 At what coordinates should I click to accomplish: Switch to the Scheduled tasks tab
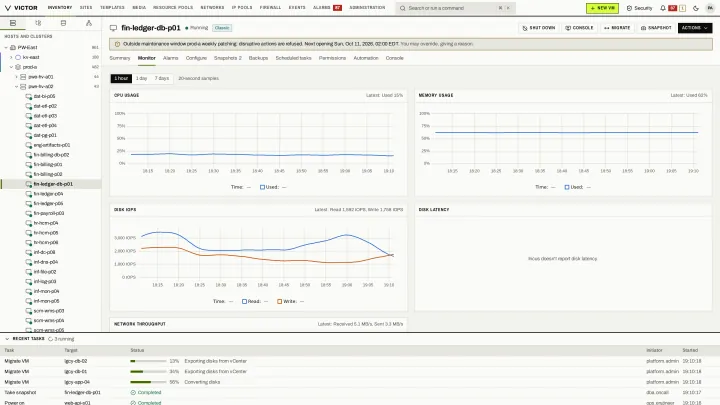[293, 58]
